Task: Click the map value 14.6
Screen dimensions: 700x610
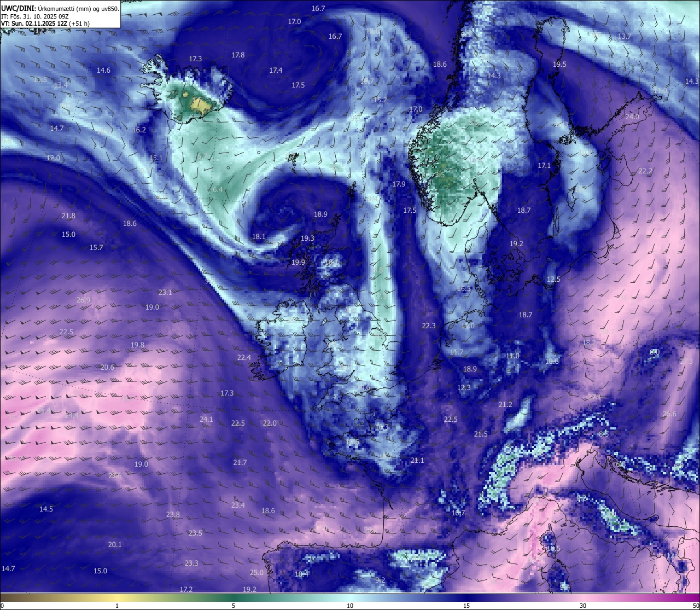Action: (103, 70)
